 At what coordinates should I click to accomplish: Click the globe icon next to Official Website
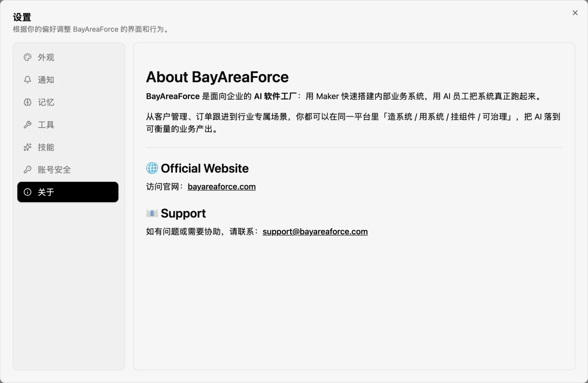[152, 168]
